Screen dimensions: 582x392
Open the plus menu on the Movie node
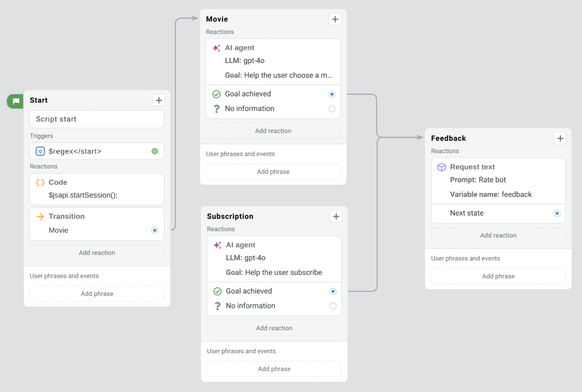coord(334,19)
